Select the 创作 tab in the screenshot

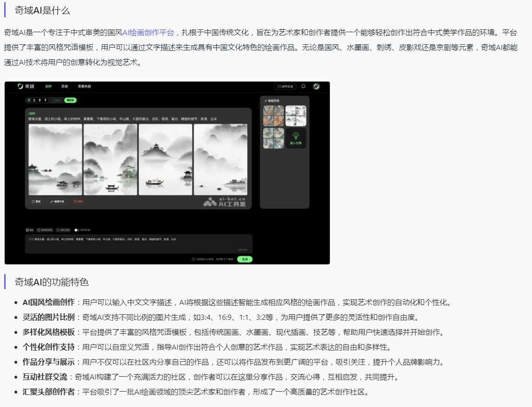point(48,86)
